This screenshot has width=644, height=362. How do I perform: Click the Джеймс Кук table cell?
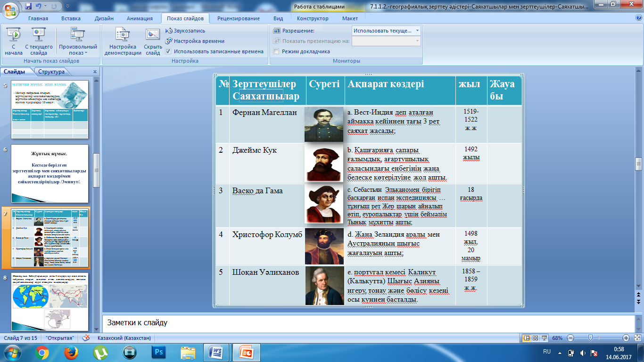click(x=268, y=164)
